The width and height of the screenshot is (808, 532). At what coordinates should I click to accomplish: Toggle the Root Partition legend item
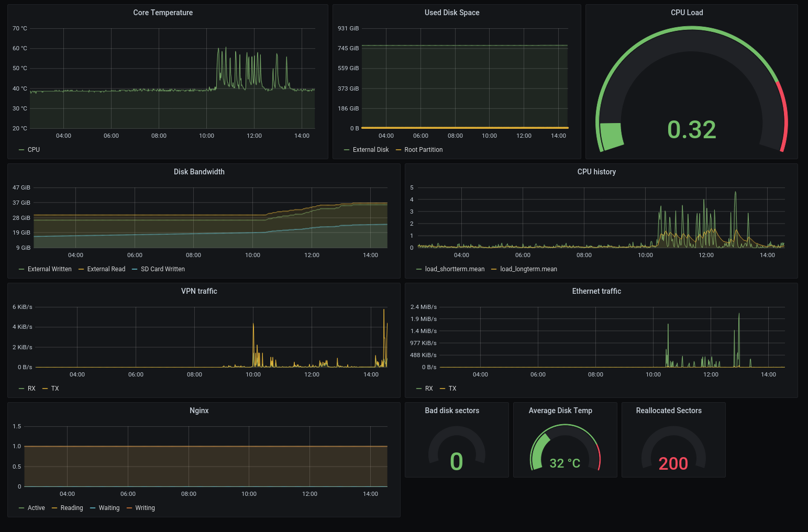pyautogui.click(x=423, y=149)
